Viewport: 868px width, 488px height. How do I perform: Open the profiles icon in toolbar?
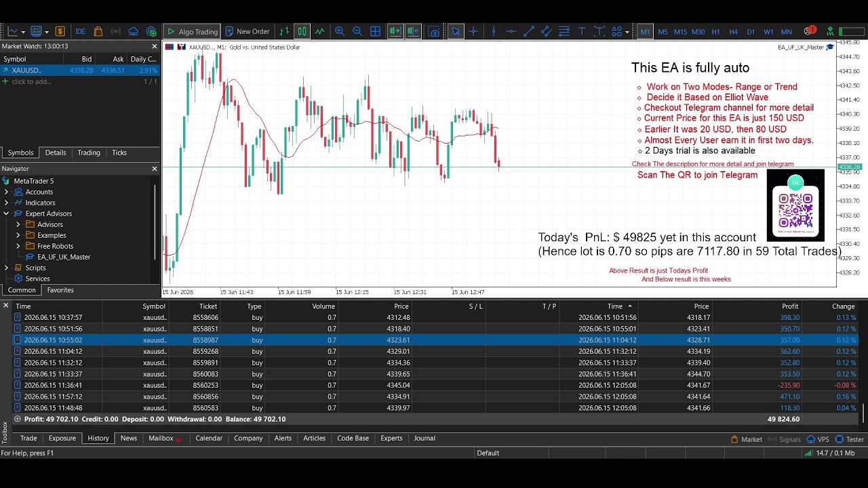tap(37, 31)
